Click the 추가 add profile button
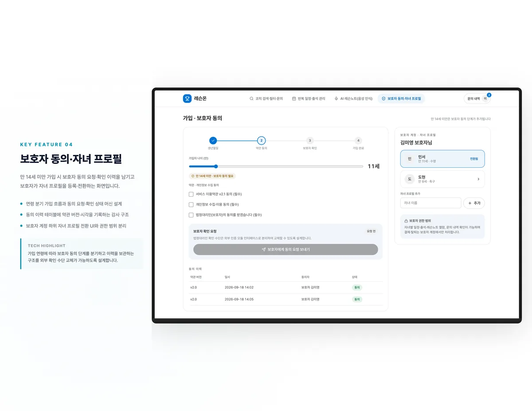Image resolution: width=532 pixels, height=411 pixels. [474, 203]
